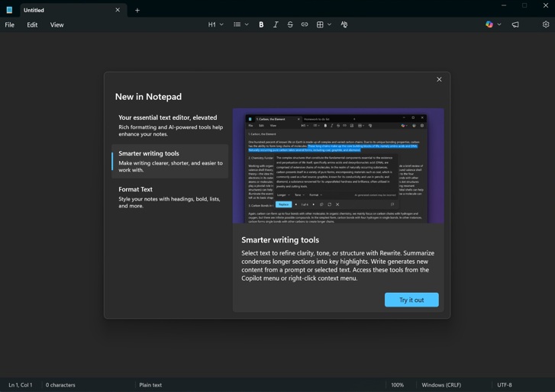Click the Try it out button

point(411,300)
